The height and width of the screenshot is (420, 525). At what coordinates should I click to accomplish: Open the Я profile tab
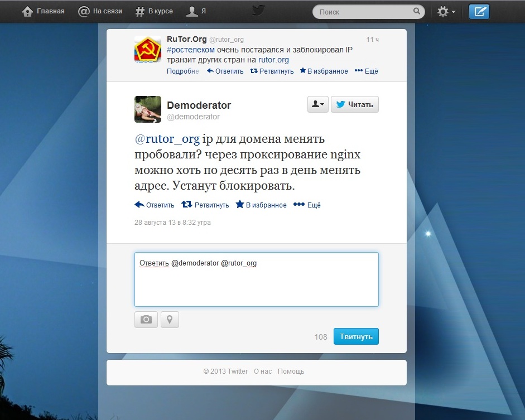pyautogui.click(x=196, y=11)
